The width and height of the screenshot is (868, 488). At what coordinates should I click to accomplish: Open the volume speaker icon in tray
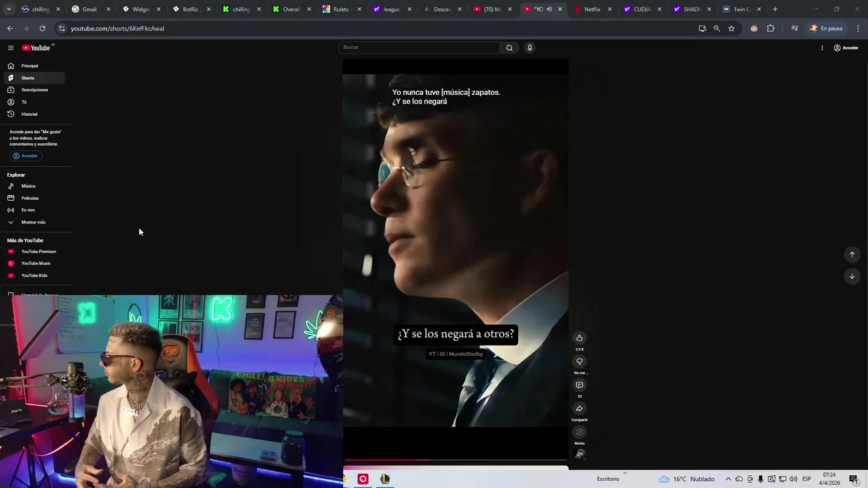(793, 479)
